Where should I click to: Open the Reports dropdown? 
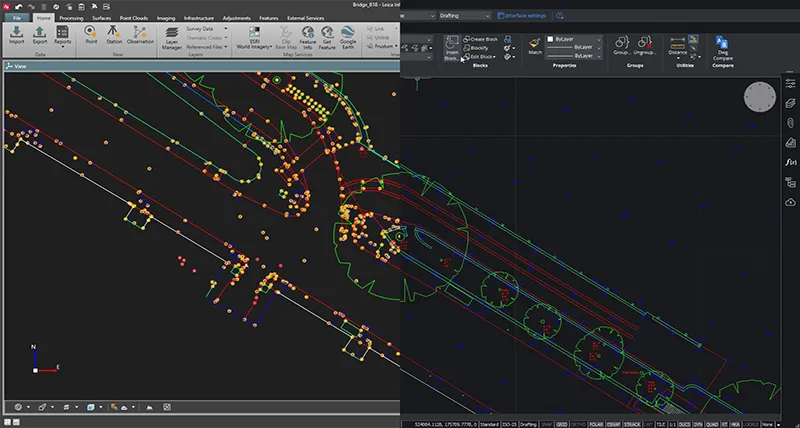coord(63,42)
